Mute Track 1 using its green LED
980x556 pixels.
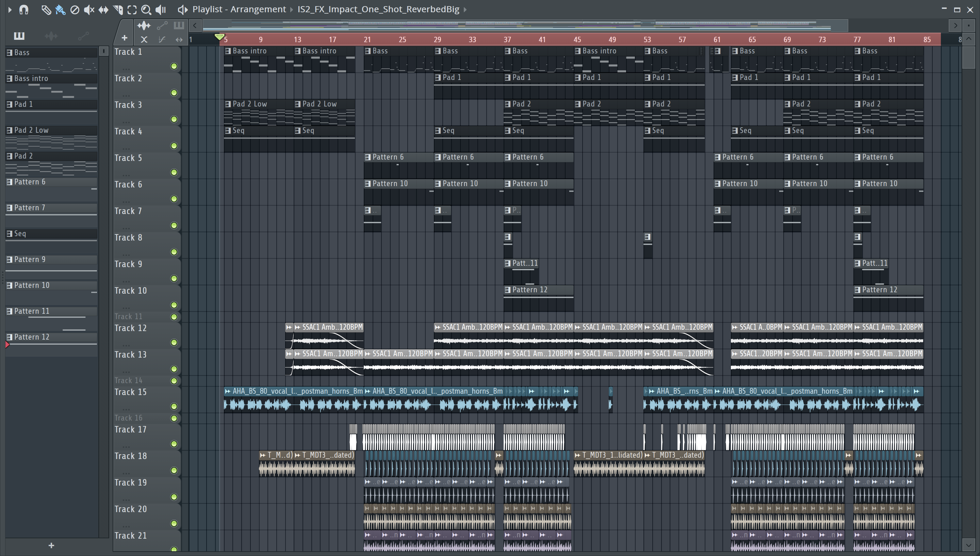[x=174, y=66]
